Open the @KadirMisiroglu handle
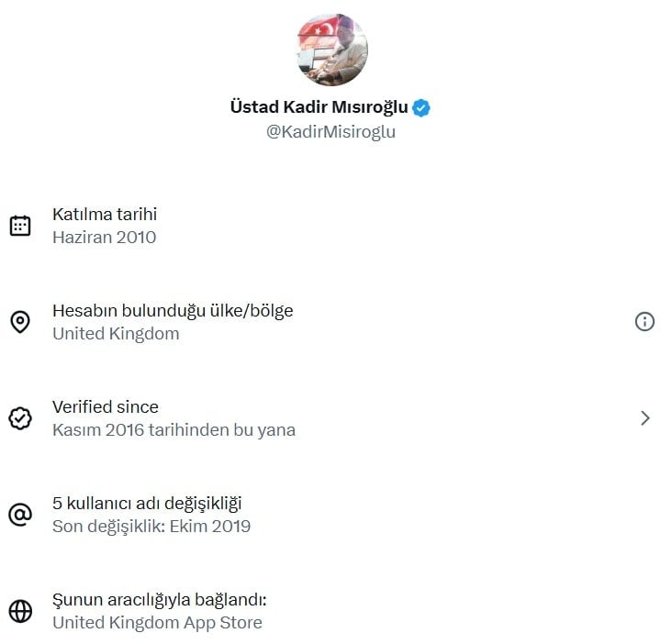 (330, 131)
